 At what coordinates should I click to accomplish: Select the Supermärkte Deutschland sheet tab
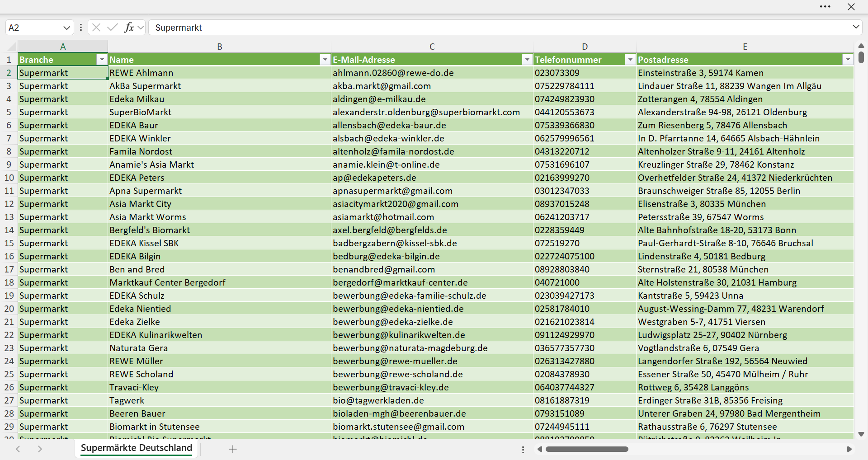point(137,448)
